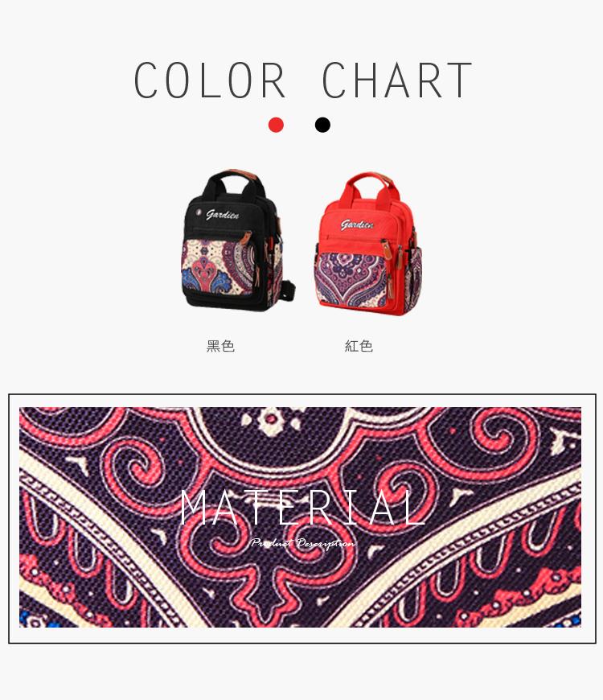Click the brown zipper pull on black bag

244,239
